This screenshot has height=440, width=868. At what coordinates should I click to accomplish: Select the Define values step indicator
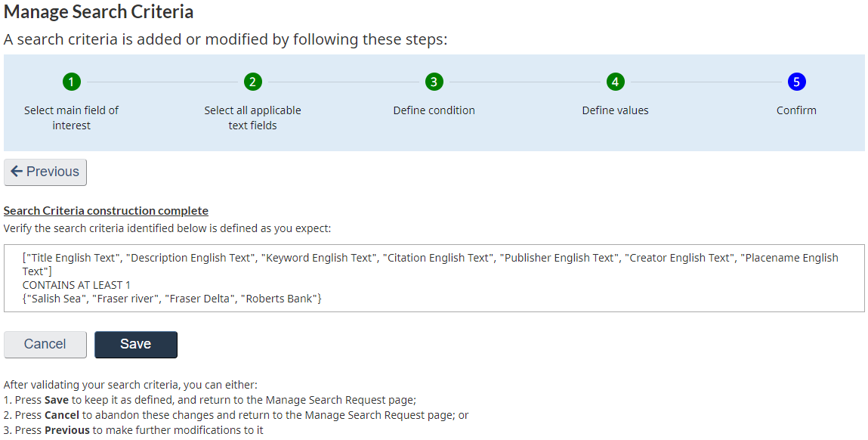(x=615, y=82)
